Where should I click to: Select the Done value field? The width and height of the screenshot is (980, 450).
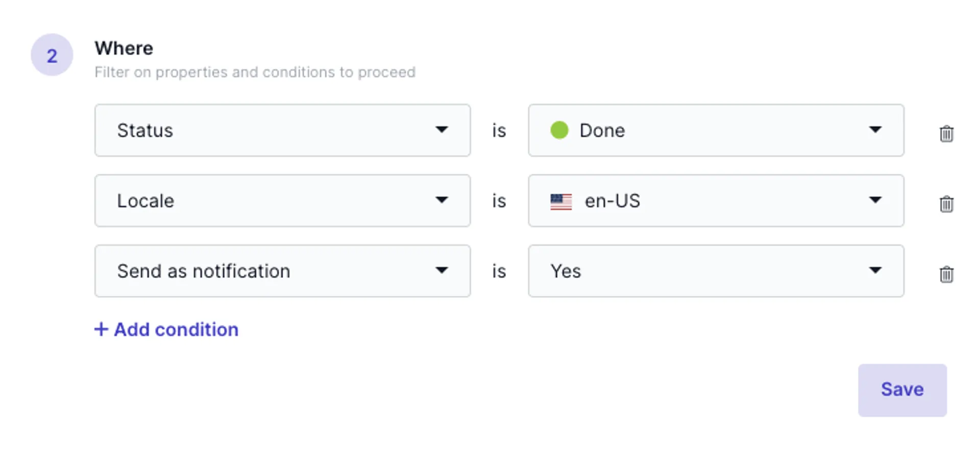click(716, 130)
